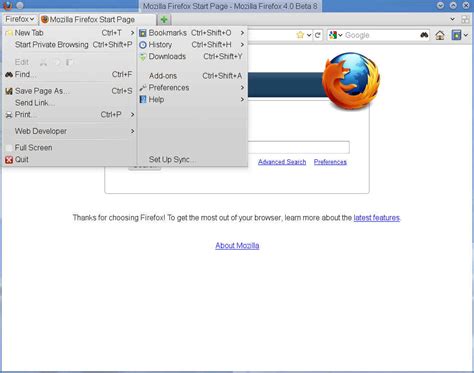Click the Bookmarks menu icon
The width and height of the screenshot is (474, 373).
click(143, 33)
